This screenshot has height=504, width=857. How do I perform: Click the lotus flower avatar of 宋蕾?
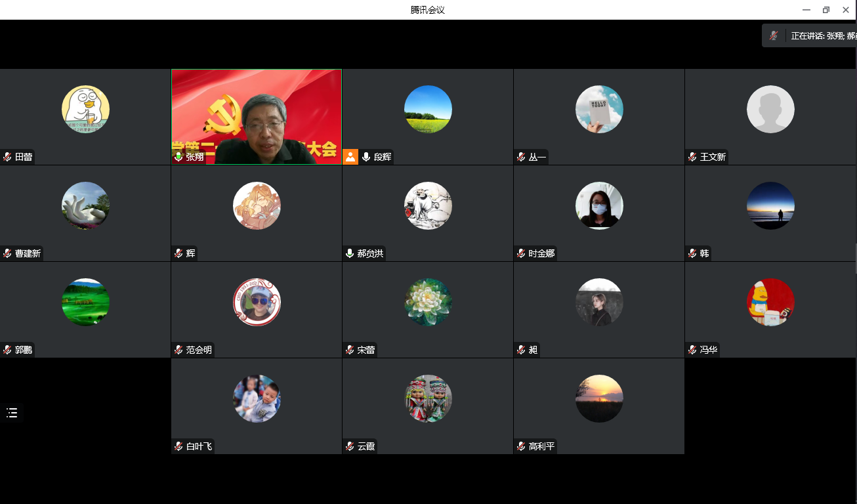[x=428, y=302]
